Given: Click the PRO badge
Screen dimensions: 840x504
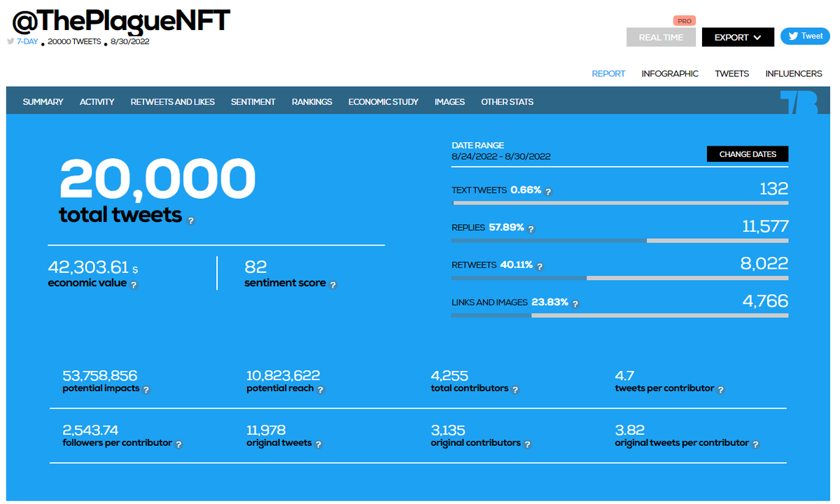Looking at the screenshot, I should 685,21.
